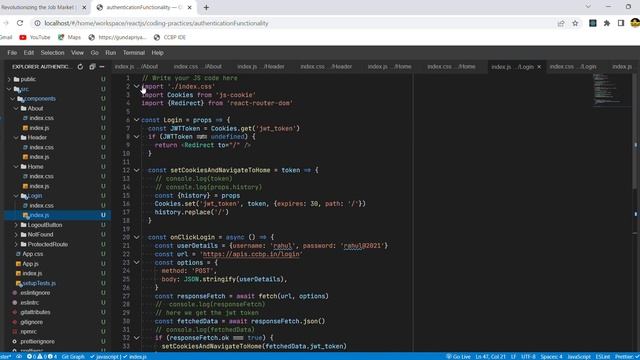
Task: Switch to index.js About editor tab
Action: coord(136,67)
